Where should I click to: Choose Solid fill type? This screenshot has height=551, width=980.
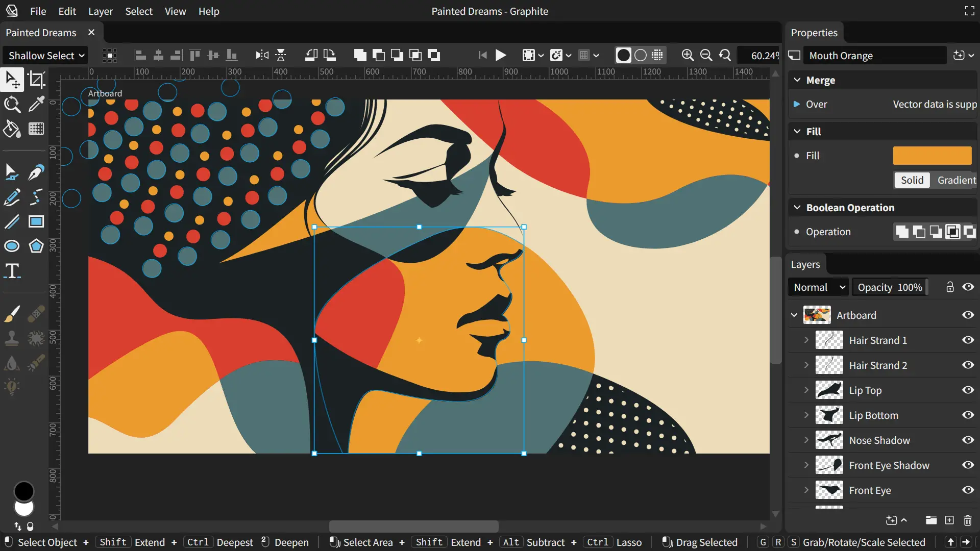[x=912, y=180]
